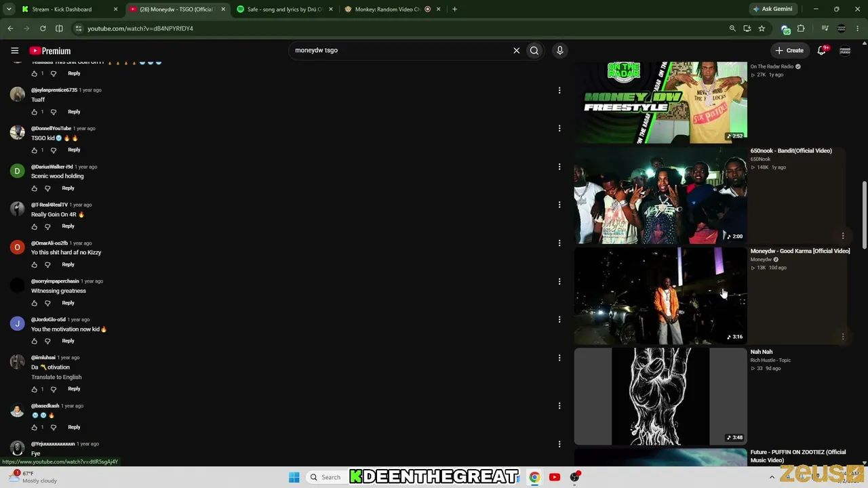The height and width of the screenshot is (488, 868).
Task: Play the 650nook Bandit video thumbnail
Action: [x=660, y=195]
